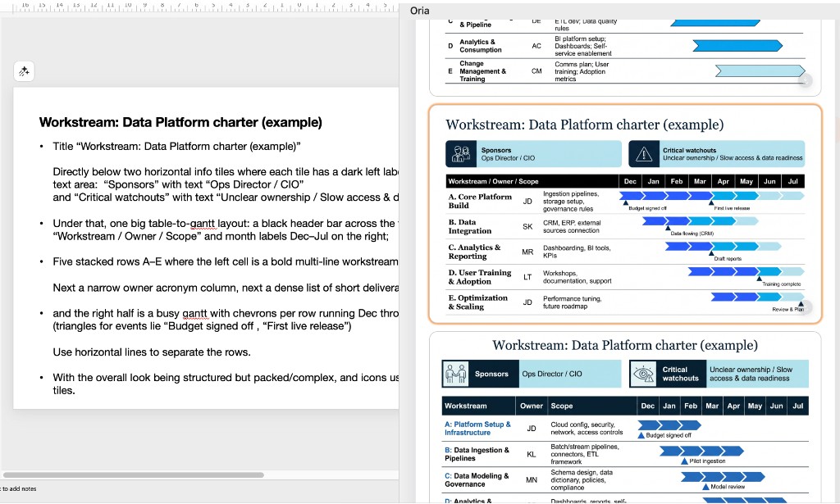Click the trailing word 'tiles.' on the slide

(64, 391)
